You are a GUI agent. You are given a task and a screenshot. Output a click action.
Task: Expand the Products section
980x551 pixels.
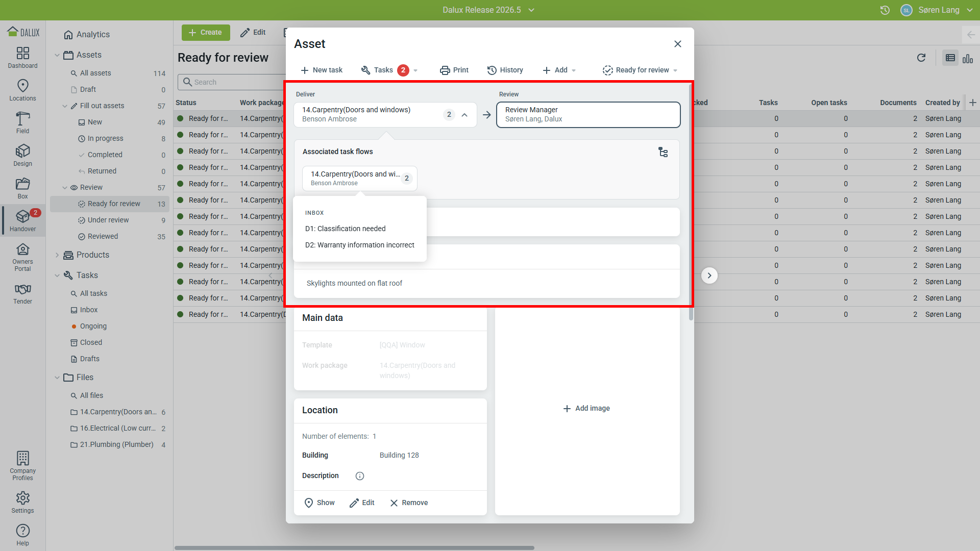point(57,255)
